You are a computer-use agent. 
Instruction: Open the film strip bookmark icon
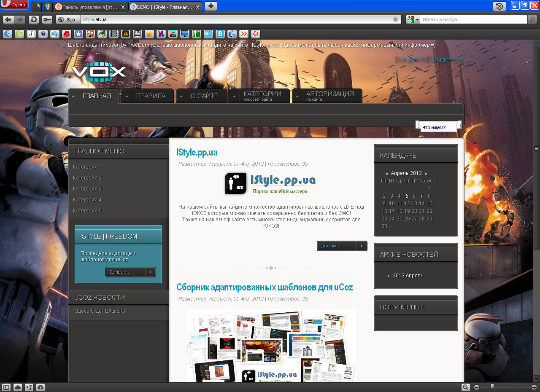pyautogui.click(x=114, y=34)
